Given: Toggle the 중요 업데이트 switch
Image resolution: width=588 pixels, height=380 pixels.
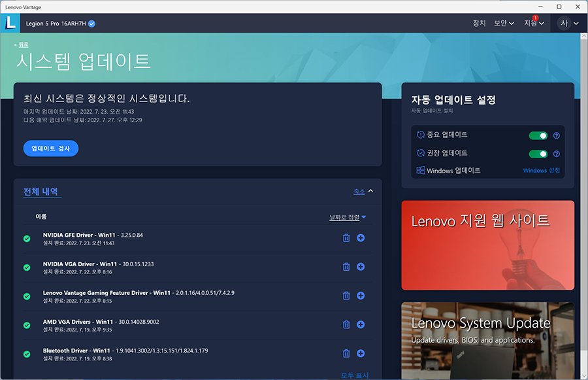Looking at the screenshot, I should pyautogui.click(x=538, y=135).
